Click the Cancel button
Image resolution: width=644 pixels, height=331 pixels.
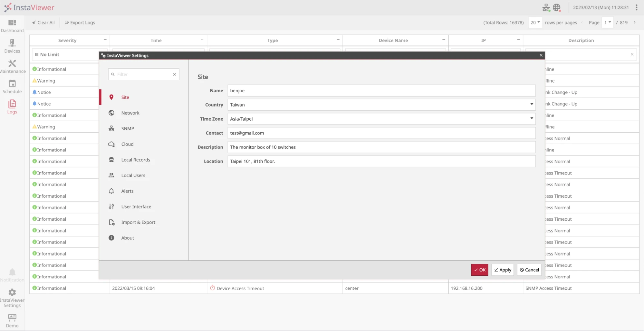click(x=529, y=270)
